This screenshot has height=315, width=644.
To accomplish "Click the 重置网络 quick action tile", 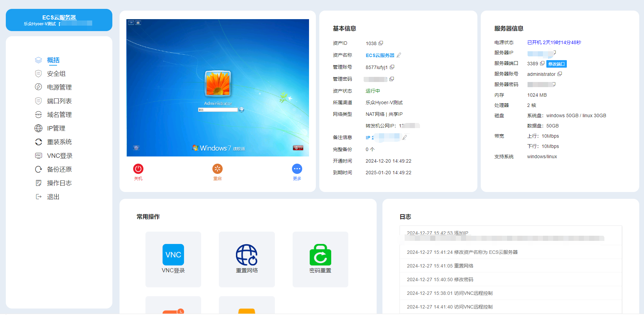I will [247, 259].
